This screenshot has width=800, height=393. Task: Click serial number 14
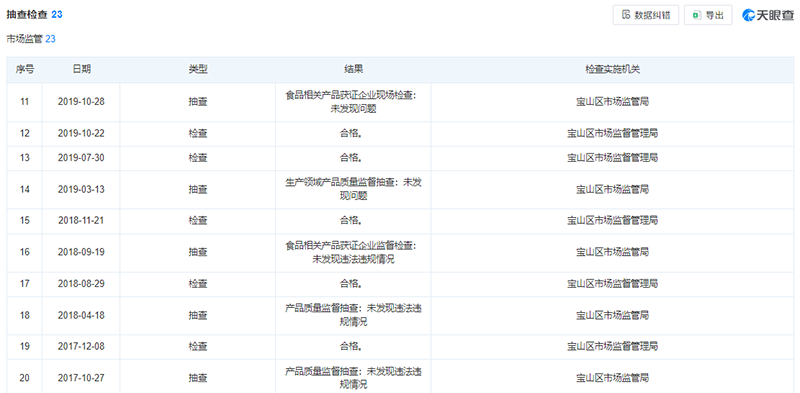pos(24,189)
